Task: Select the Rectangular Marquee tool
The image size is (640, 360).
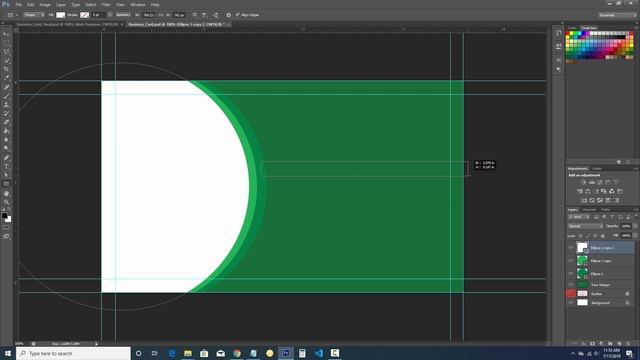Action: (6, 43)
